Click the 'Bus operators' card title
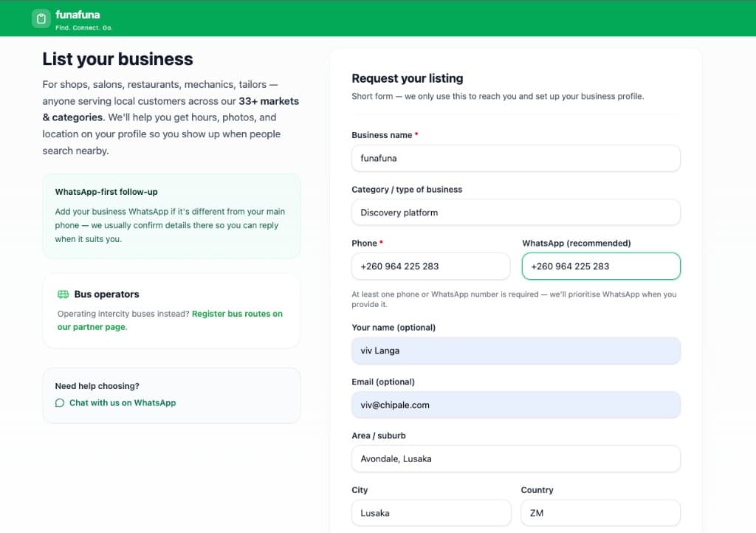Screen dimensions: 756x533 [106, 294]
